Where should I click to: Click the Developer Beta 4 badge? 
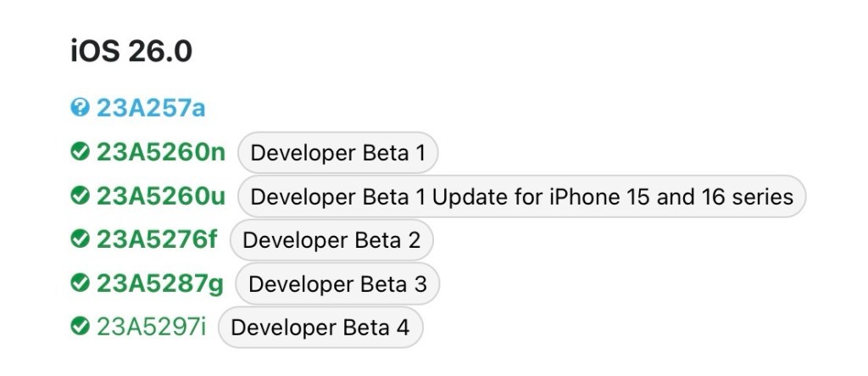(320, 328)
